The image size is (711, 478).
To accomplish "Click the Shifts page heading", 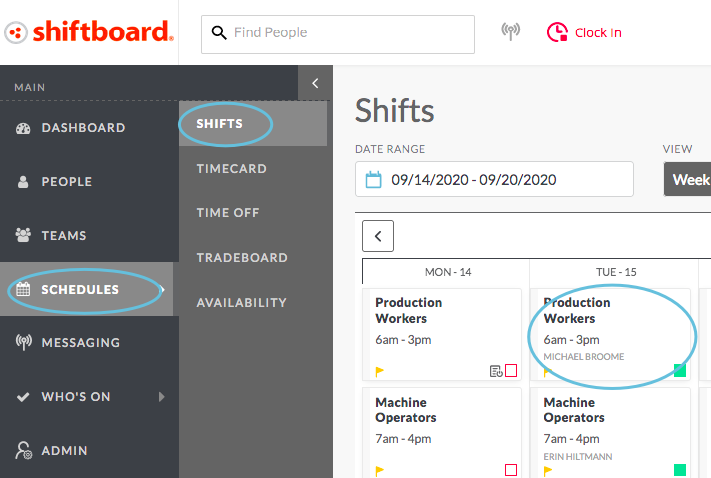I will (394, 111).
